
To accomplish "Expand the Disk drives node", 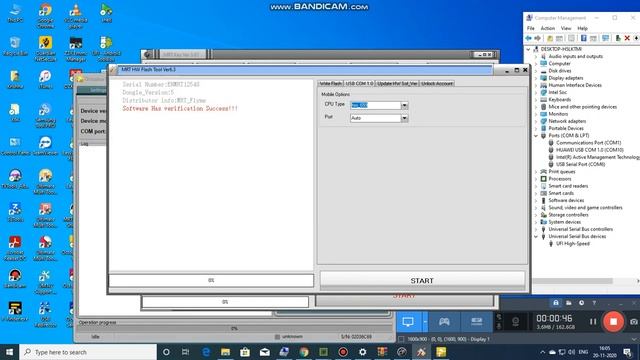I will 536,71.
